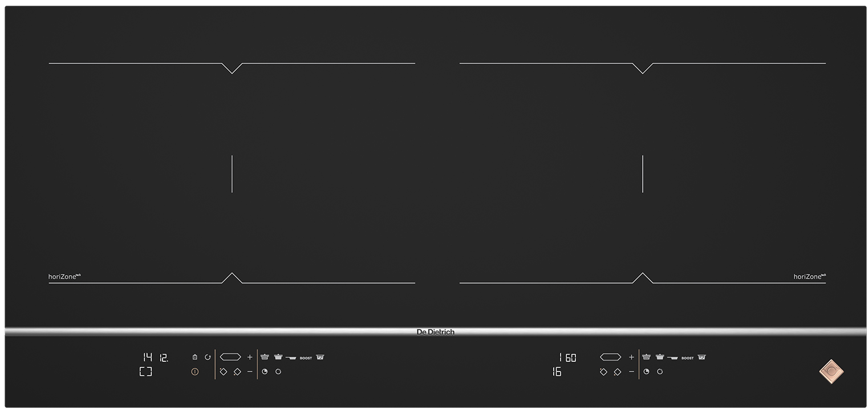Choose the first pot preset on left panel
Screen dimensions: 868x408
point(265,357)
